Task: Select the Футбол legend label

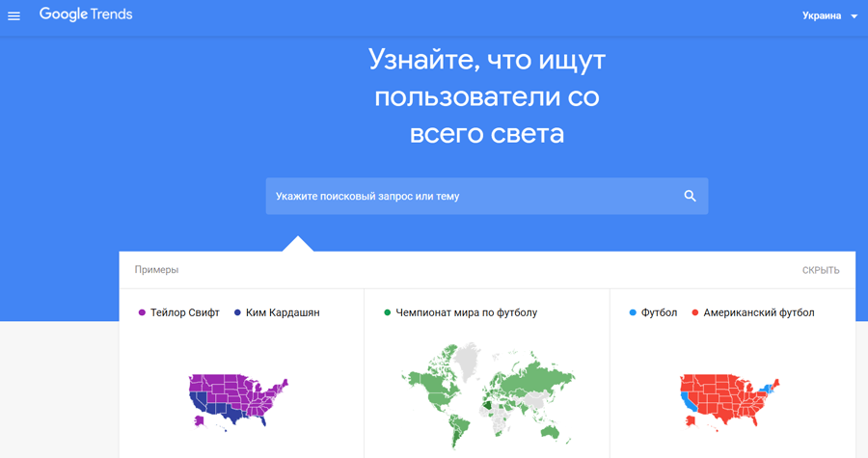Action: [x=659, y=312]
